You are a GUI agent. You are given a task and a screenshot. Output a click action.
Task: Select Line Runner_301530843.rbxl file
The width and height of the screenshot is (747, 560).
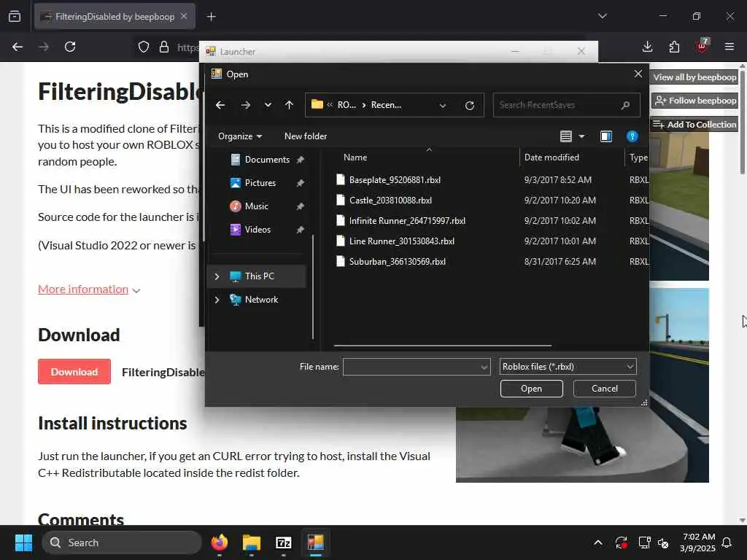coord(402,241)
